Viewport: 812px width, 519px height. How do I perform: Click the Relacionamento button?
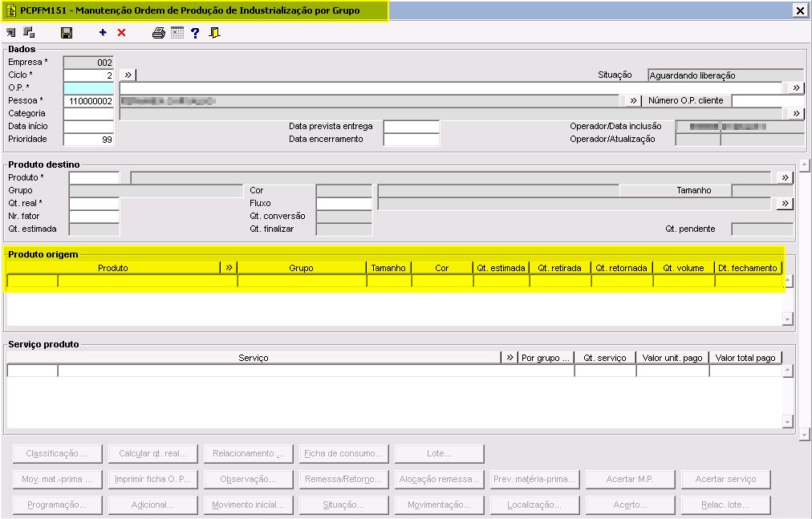(x=248, y=453)
